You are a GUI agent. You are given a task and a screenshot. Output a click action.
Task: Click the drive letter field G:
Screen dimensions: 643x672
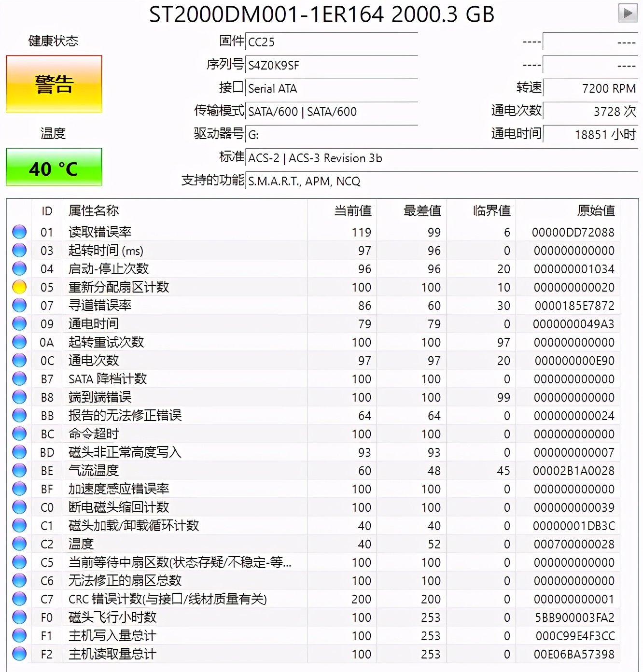point(332,134)
